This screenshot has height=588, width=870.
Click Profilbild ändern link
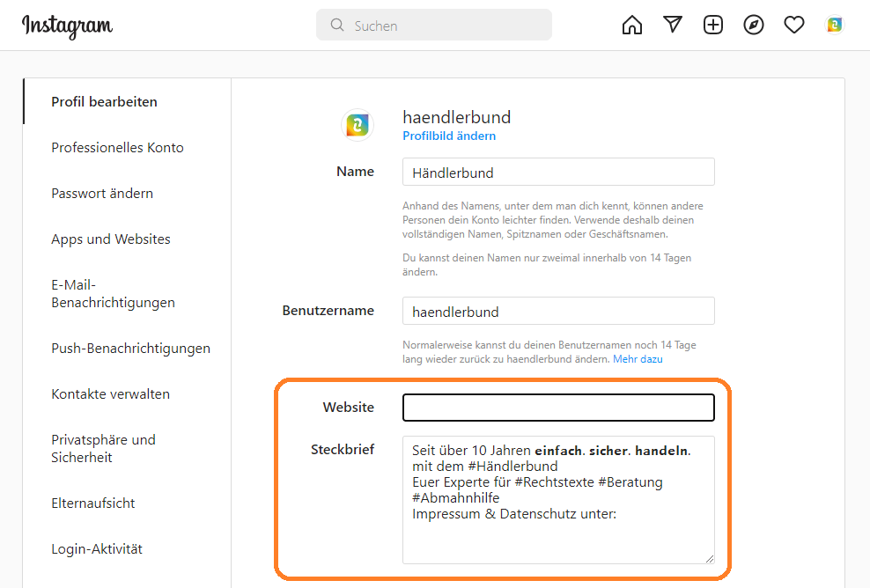click(x=449, y=136)
